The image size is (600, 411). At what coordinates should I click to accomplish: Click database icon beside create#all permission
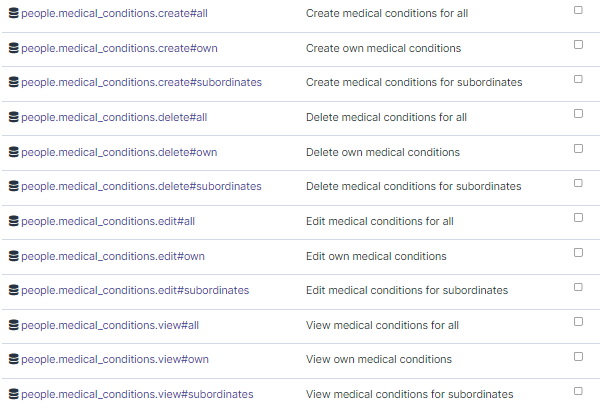point(13,13)
